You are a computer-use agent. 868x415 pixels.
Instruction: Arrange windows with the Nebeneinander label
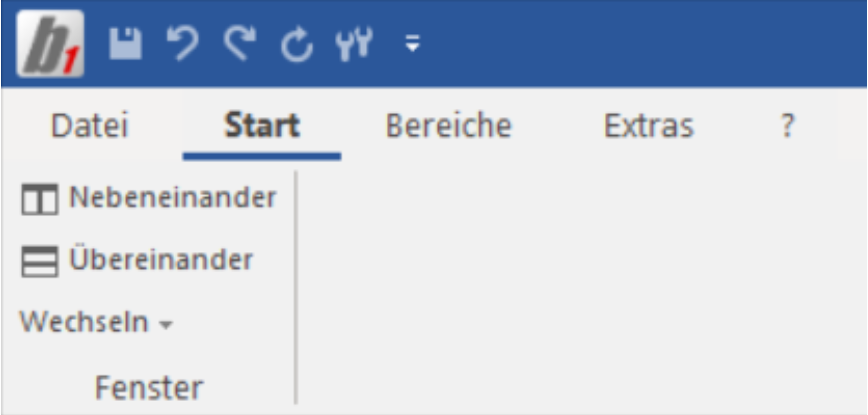pos(173,197)
